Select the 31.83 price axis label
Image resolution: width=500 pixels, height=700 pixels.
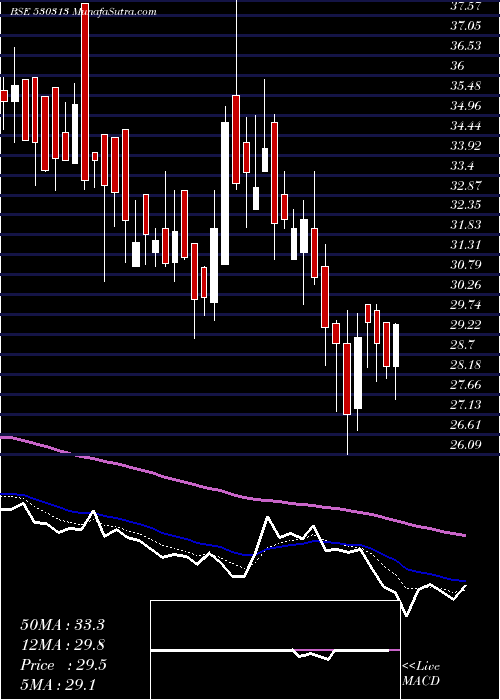pos(465,225)
